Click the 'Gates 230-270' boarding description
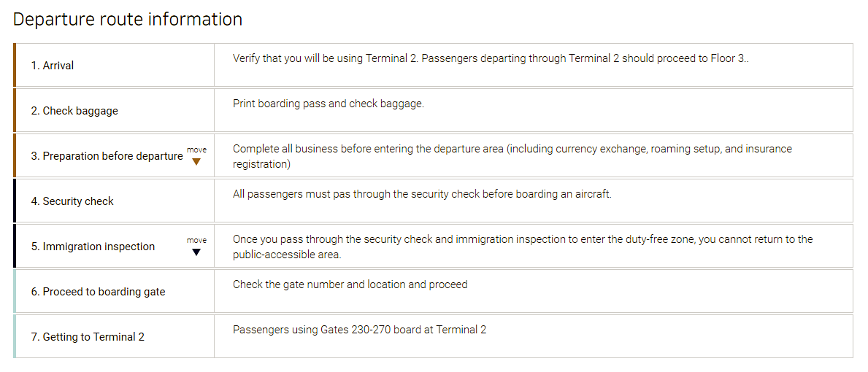Screen dimensions: 868x372 click(360, 330)
